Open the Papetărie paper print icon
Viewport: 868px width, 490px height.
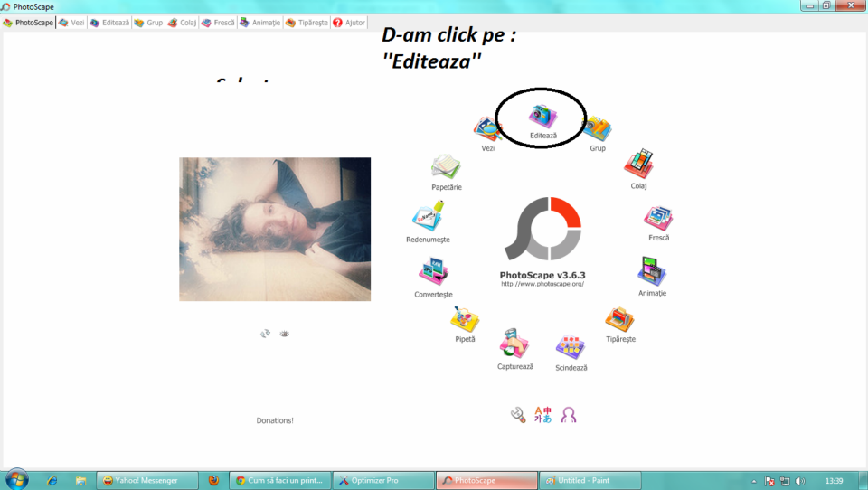[x=446, y=167]
